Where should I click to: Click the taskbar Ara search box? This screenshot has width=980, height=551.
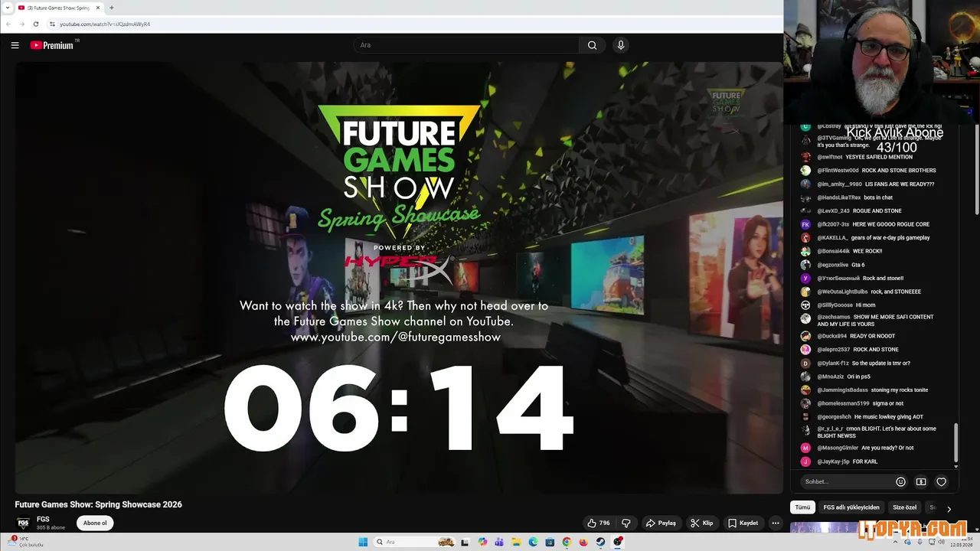414,542
